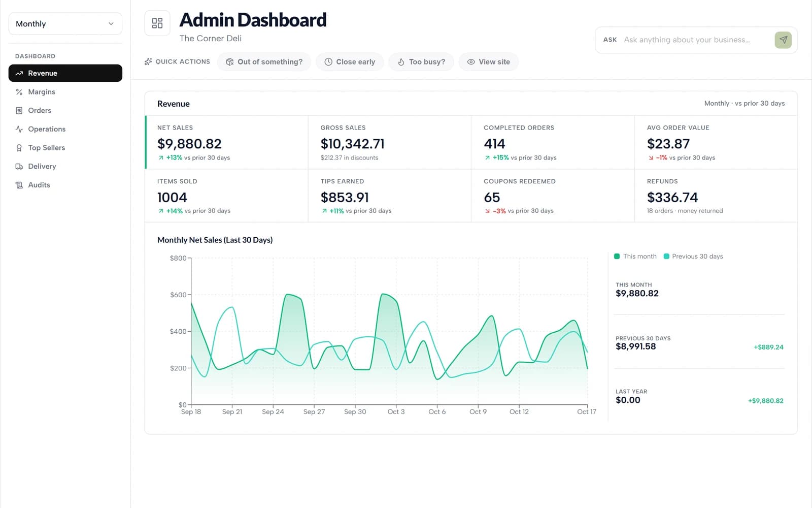The height and width of the screenshot is (508, 812).
Task: Click the Items Sold value 1004
Action: pyautogui.click(x=172, y=197)
